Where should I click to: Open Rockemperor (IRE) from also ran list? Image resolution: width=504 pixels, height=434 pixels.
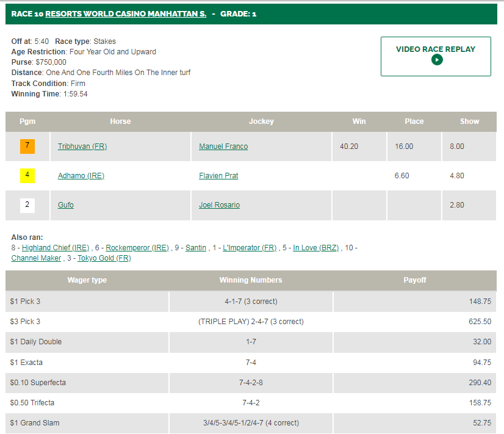pos(136,248)
